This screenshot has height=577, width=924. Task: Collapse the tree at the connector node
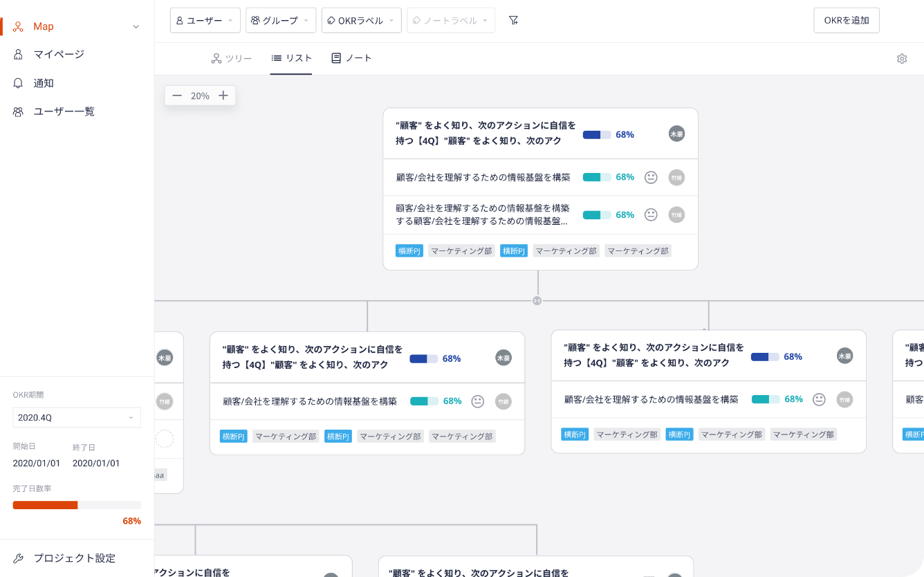pyautogui.click(x=537, y=300)
